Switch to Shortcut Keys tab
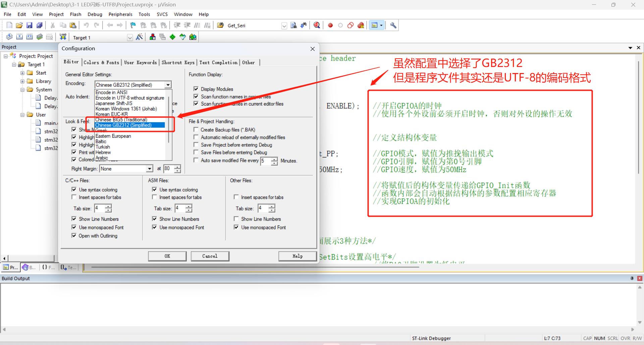This screenshot has height=345, width=644. [x=178, y=62]
